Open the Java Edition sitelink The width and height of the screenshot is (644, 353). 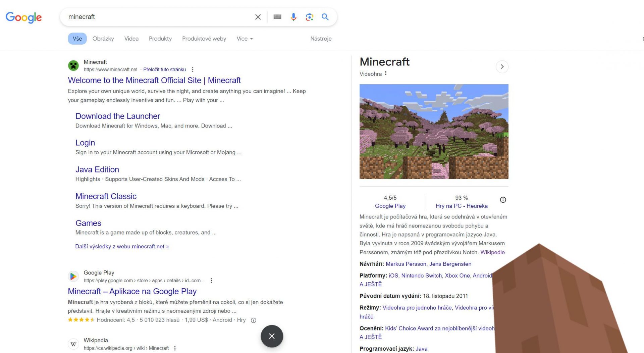click(97, 169)
